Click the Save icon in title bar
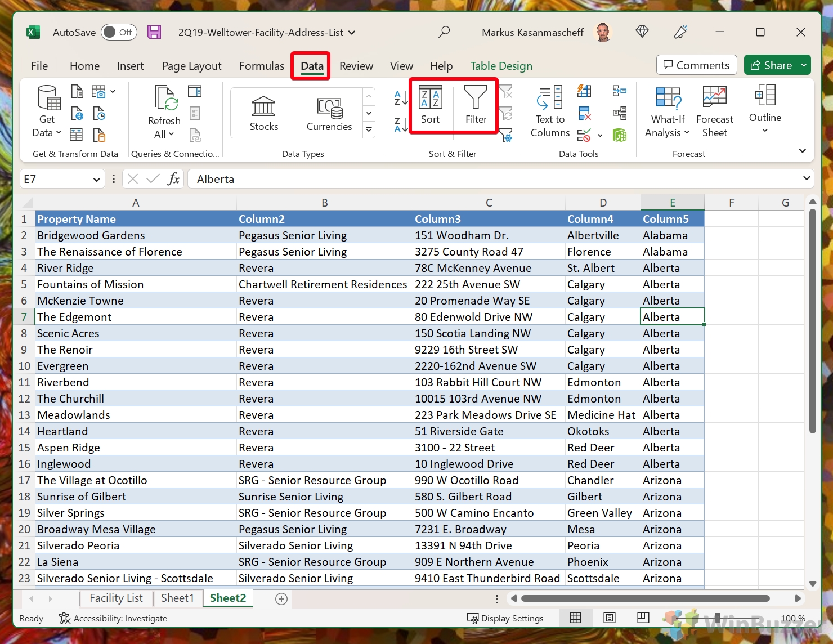The image size is (833, 644). pyautogui.click(x=154, y=32)
